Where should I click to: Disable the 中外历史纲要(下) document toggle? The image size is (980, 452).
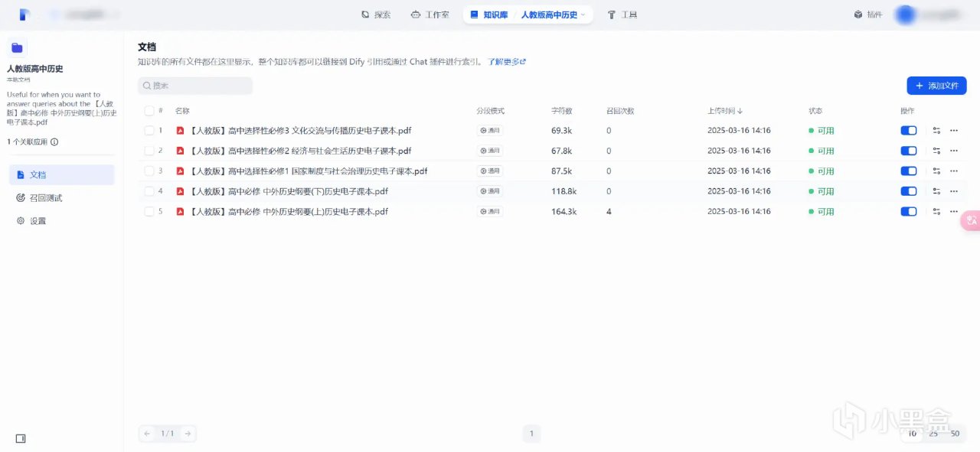pyautogui.click(x=909, y=191)
